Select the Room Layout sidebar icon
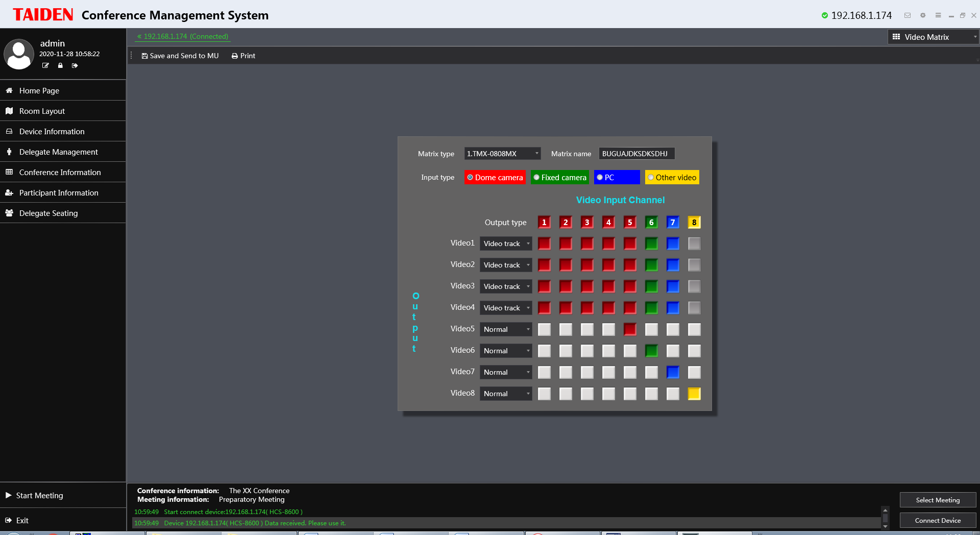This screenshot has height=535, width=980. 9,111
